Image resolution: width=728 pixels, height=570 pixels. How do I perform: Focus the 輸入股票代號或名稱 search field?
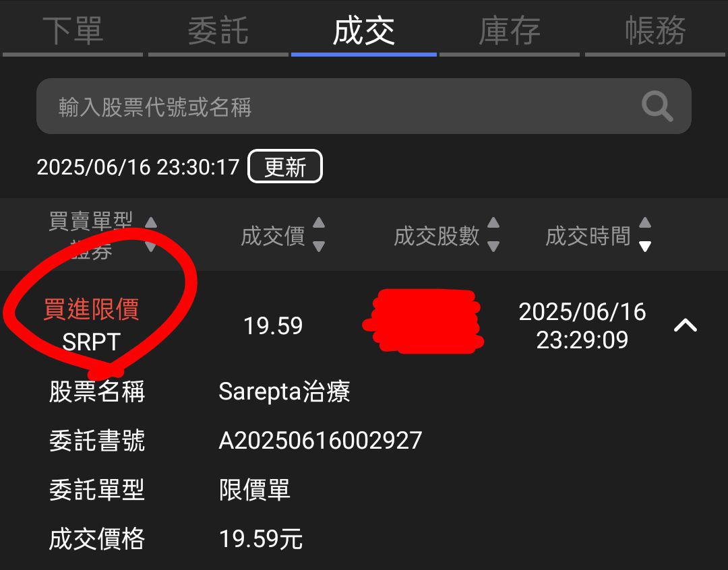click(363, 106)
